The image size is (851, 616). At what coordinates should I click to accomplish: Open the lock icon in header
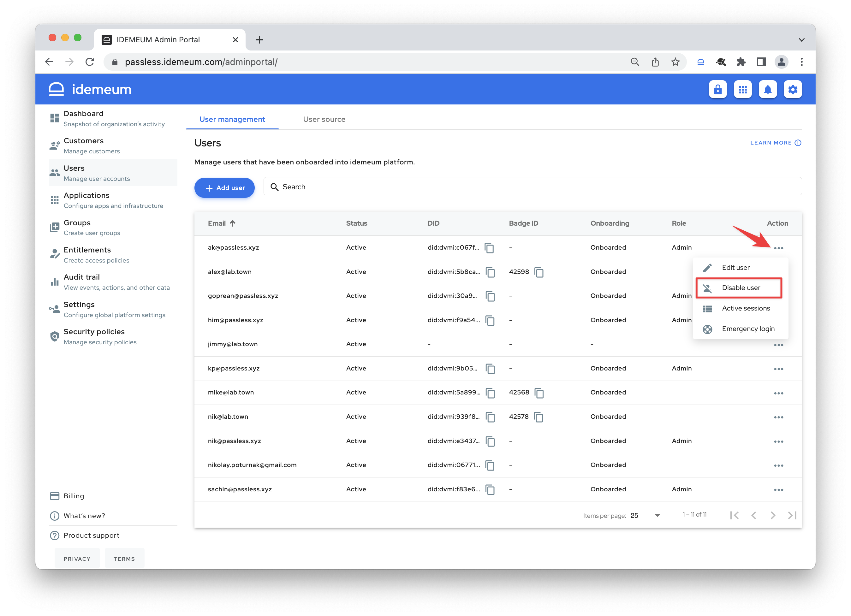click(x=717, y=89)
